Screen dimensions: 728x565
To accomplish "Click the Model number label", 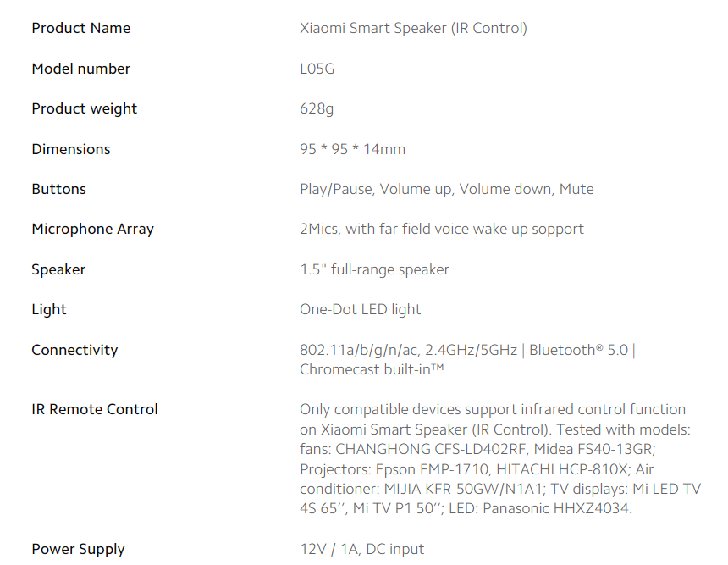I will point(80,69).
